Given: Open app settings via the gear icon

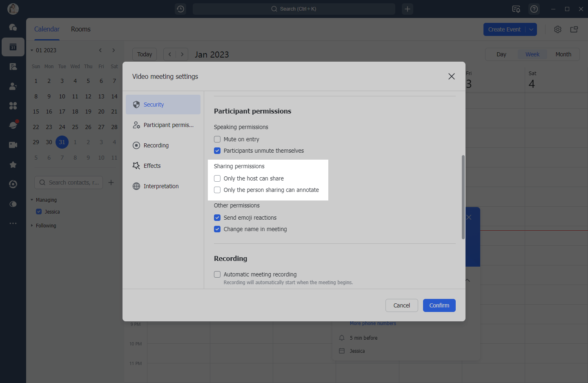Looking at the screenshot, I should pyautogui.click(x=558, y=29).
